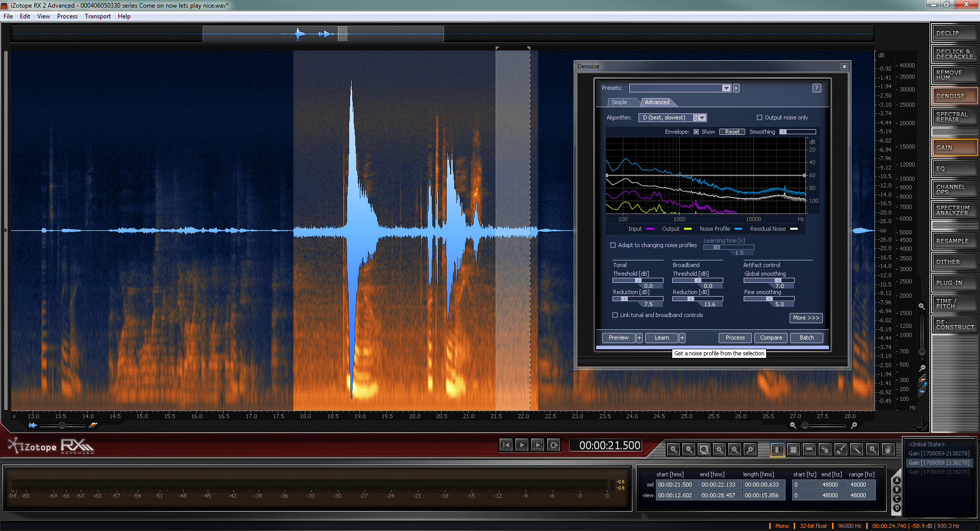Image resolution: width=980 pixels, height=531 pixels.
Task: Expand more Denoise settings with More >>>
Action: pyautogui.click(x=806, y=318)
